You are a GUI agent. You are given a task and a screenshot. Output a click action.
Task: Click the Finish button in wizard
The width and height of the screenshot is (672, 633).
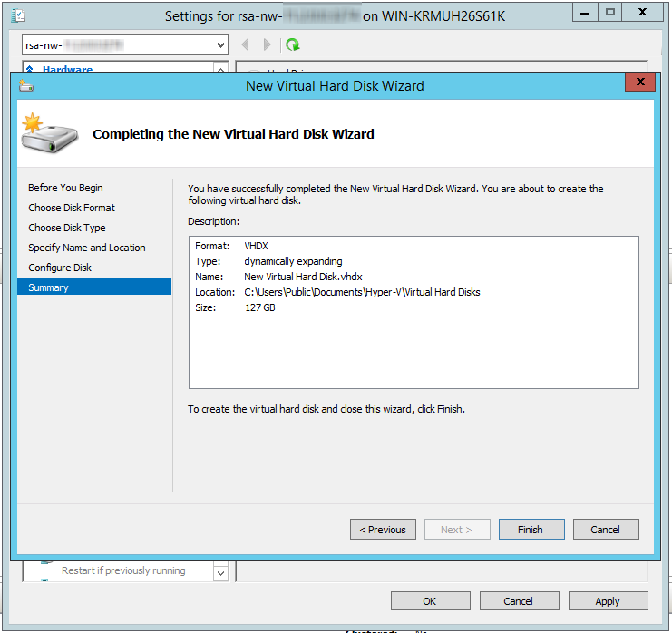(531, 530)
